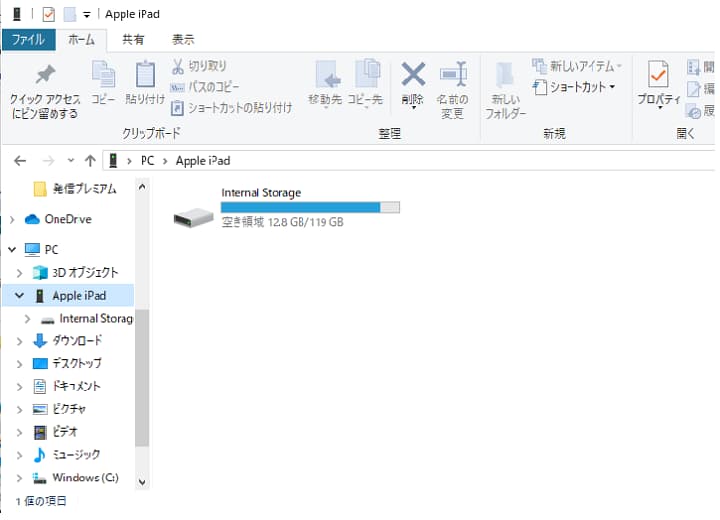720x520 pixels.
Task: Click the navigation pane scrollbar thumb
Action: point(142,378)
